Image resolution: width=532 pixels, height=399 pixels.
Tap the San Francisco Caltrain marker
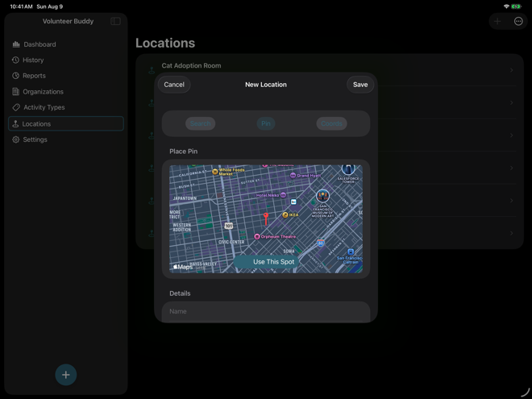(x=351, y=251)
